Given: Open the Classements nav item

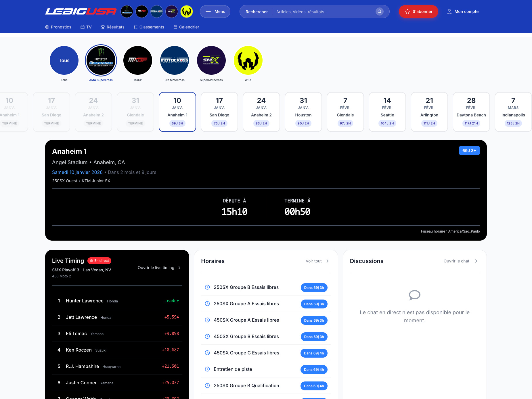Looking at the screenshot, I should 149,27.
